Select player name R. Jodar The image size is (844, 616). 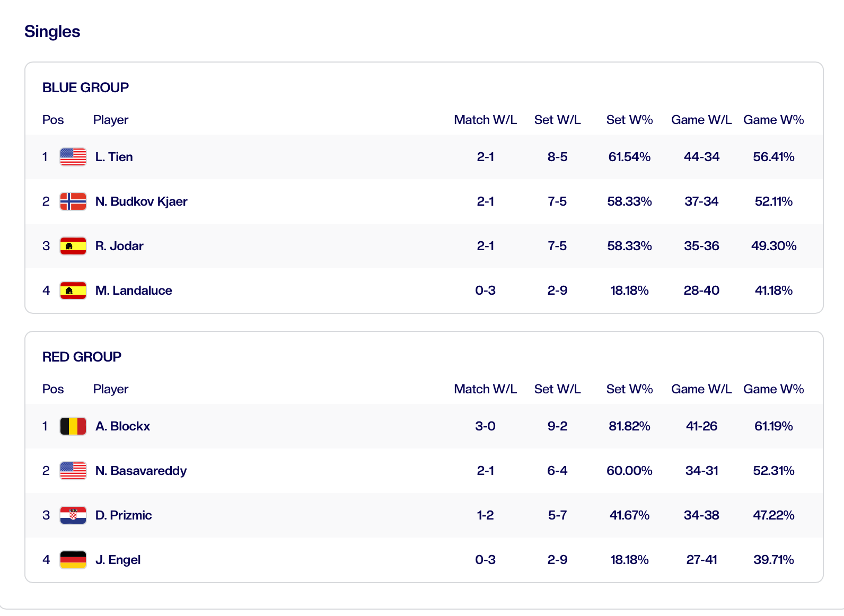(x=119, y=246)
